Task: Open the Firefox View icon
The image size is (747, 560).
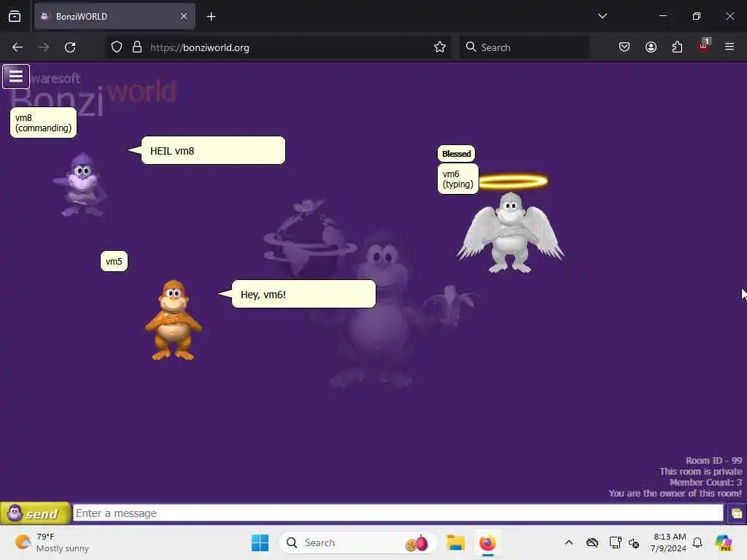Action: point(15,17)
